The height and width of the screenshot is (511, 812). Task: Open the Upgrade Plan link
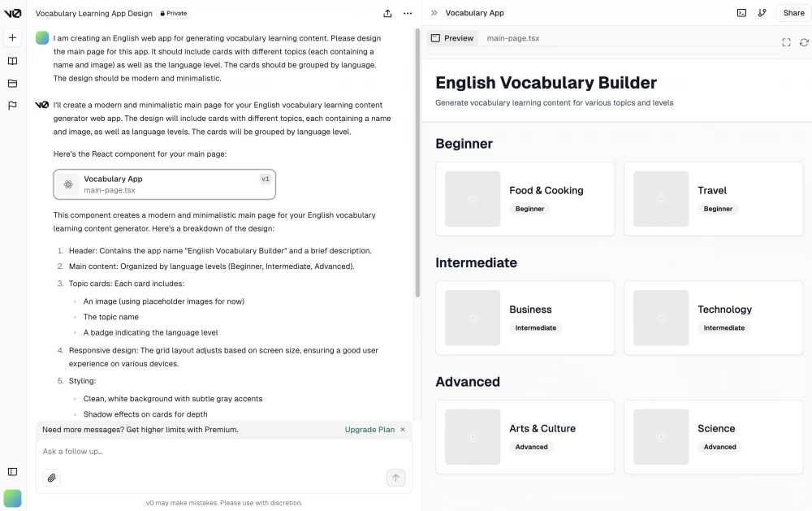(x=370, y=429)
